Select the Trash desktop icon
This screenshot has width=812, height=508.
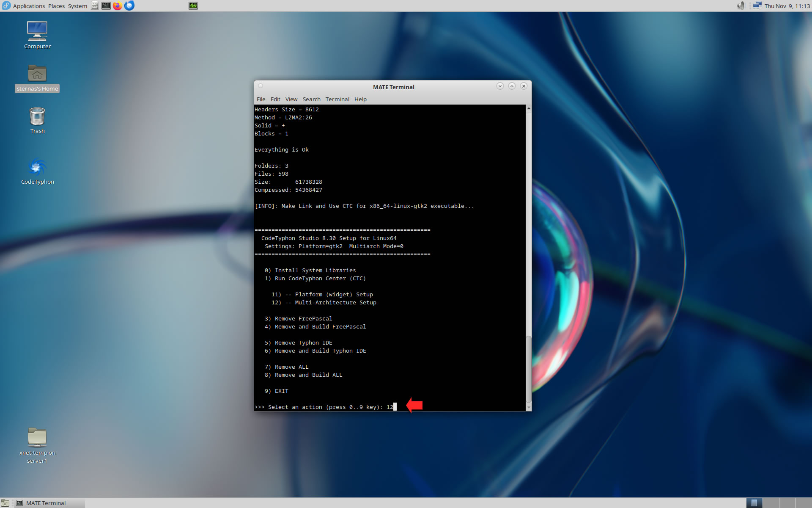pyautogui.click(x=37, y=121)
